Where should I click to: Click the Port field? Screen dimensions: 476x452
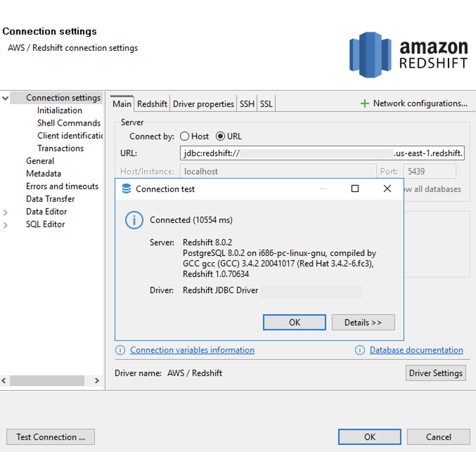[x=430, y=172]
